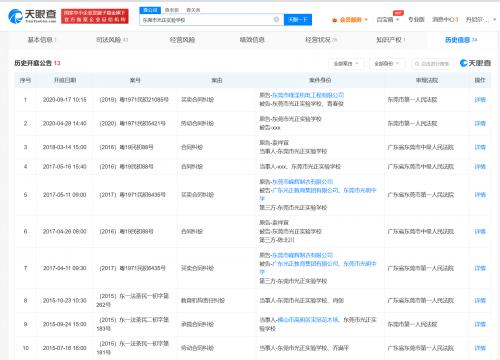The width and height of the screenshot is (500, 360).
Task: Open 广东光正教育集团有限公司 link in row 7
Action: 305,263
